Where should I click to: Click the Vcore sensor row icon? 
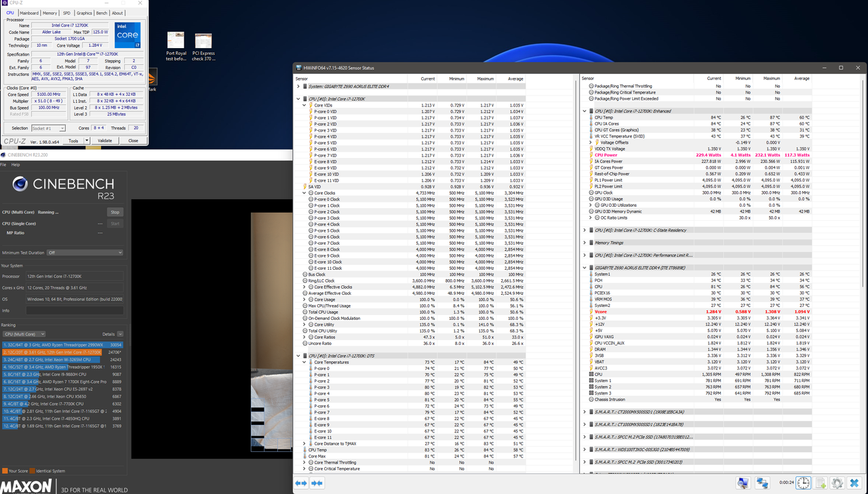point(591,311)
